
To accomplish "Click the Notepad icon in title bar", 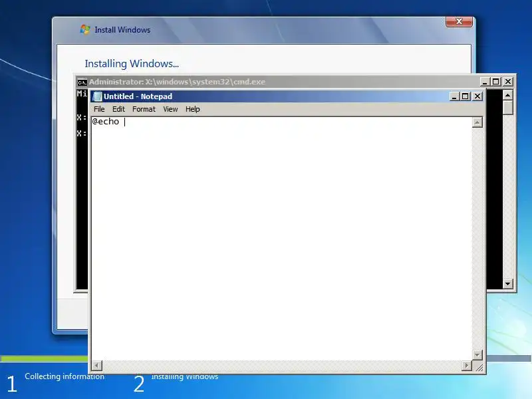I will tap(97, 96).
